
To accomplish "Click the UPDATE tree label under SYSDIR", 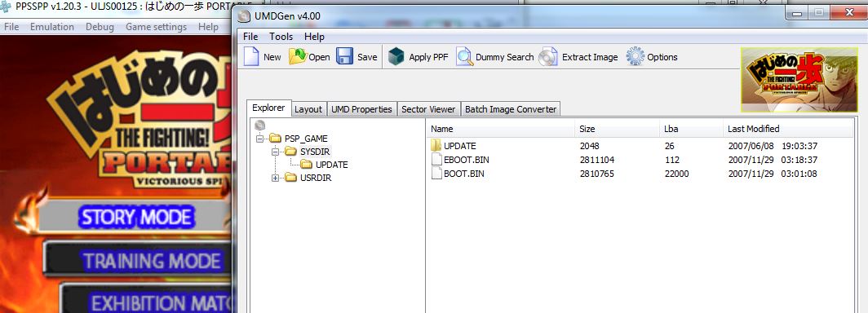I will 331,165.
